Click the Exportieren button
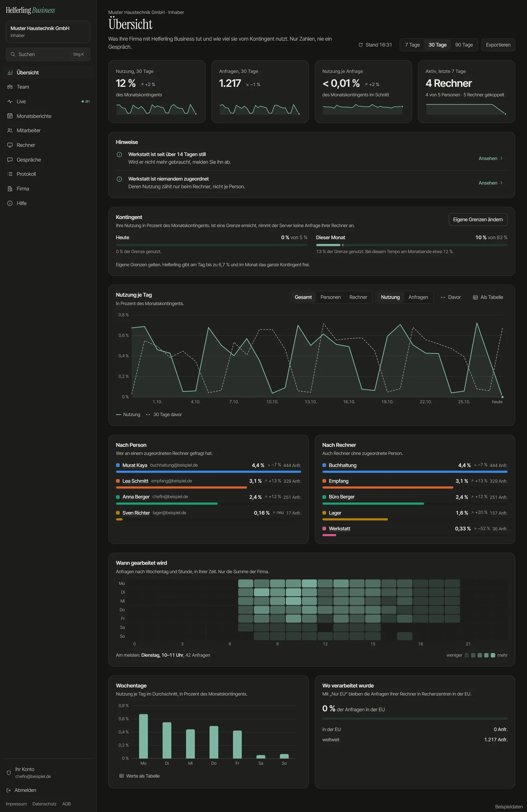Viewport: 527px width, 812px height. click(498, 45)
